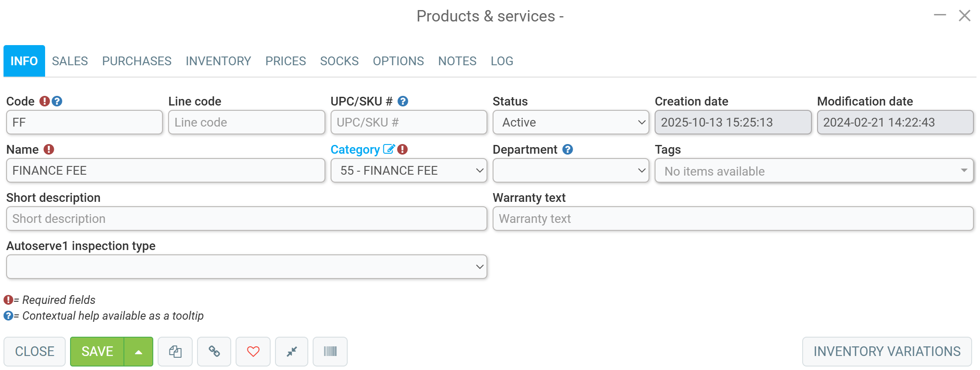Viewport: 980px width, 370px height.
Task: Click the help icon next to Department
Action: [x=568, y=149]
